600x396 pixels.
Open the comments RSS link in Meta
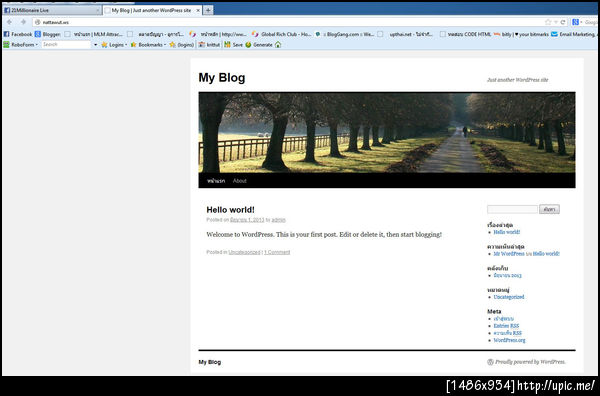point(507,333)
